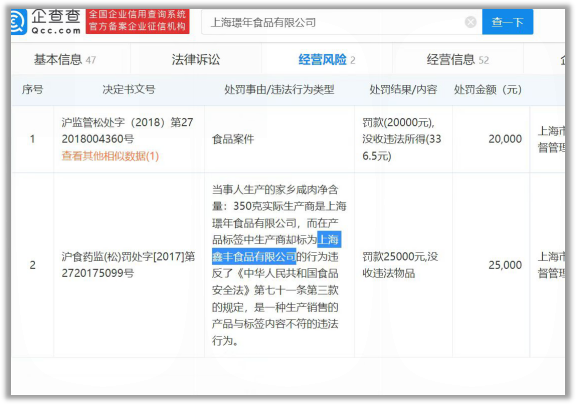Click penalty result 罚款(20000元) cell

(402, 139)
